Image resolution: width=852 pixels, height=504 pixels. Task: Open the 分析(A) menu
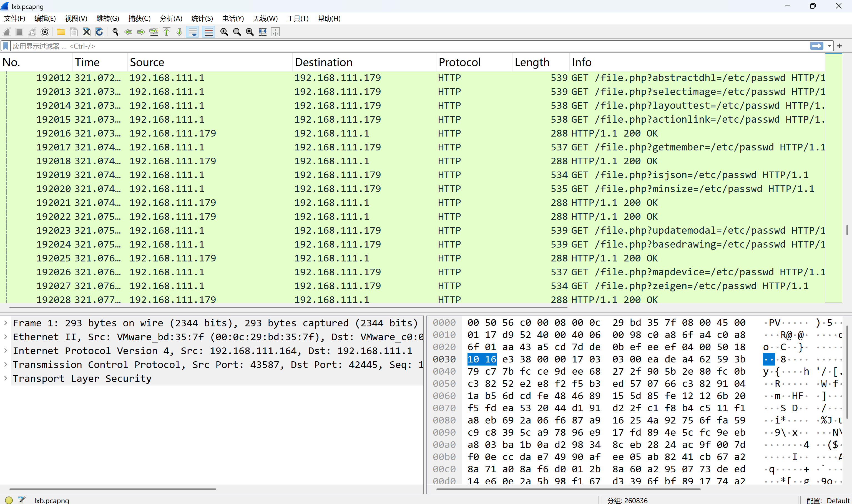coord(171,19)
